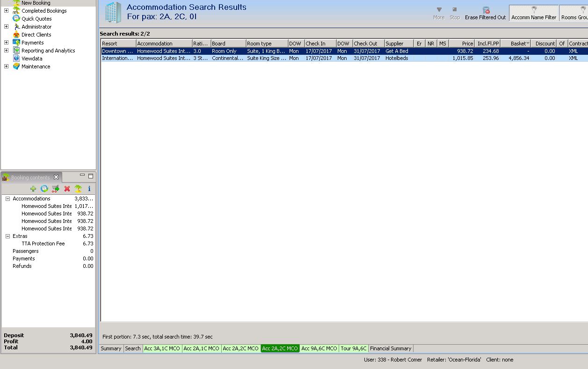
Task: Expand the Administrator tree node
Action: (x=6, y=26)
